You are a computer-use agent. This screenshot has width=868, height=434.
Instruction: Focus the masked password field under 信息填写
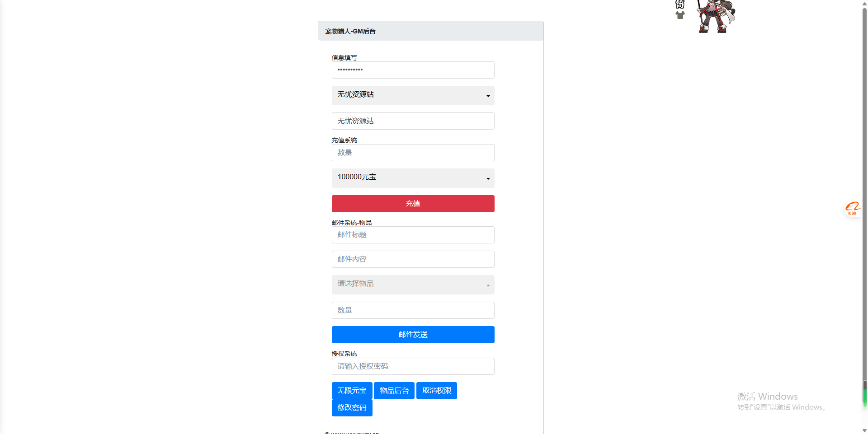[x=413, y=70]
